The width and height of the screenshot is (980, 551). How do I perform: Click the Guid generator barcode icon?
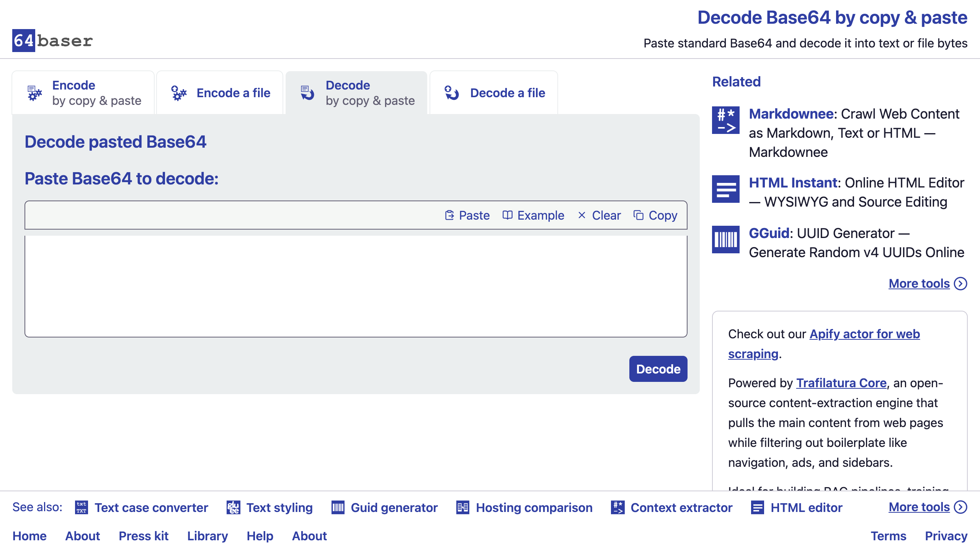point(338,507)
